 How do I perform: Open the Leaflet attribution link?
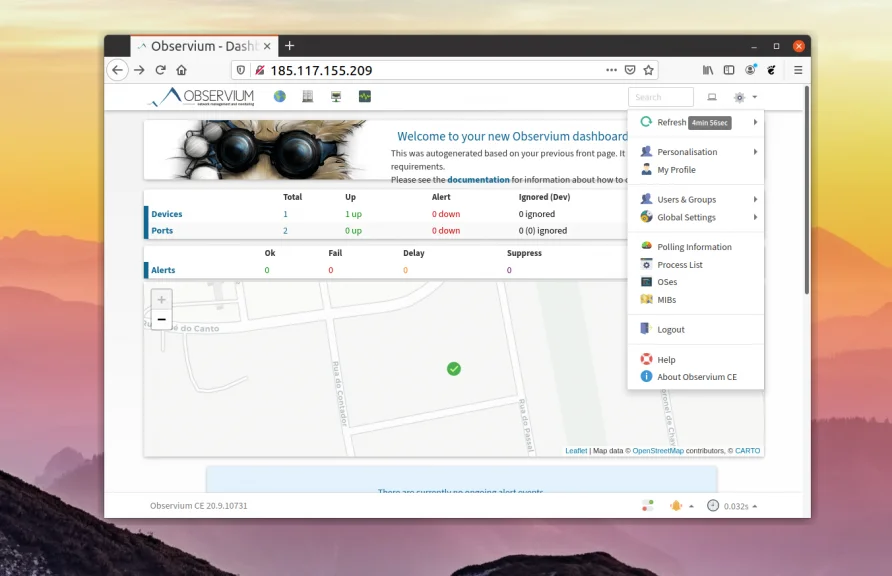click(x=576, y=450)
